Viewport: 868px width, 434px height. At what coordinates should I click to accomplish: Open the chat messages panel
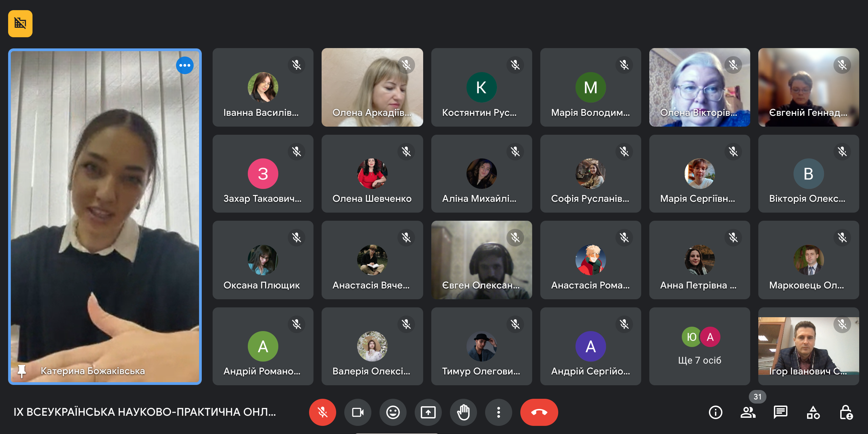point(780,412)
